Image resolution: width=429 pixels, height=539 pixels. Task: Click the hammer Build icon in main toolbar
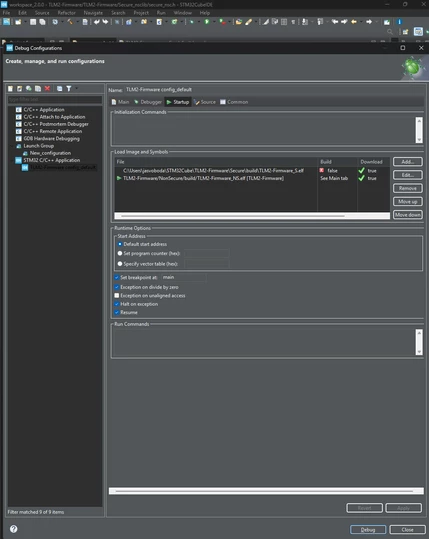click(70, 22)
